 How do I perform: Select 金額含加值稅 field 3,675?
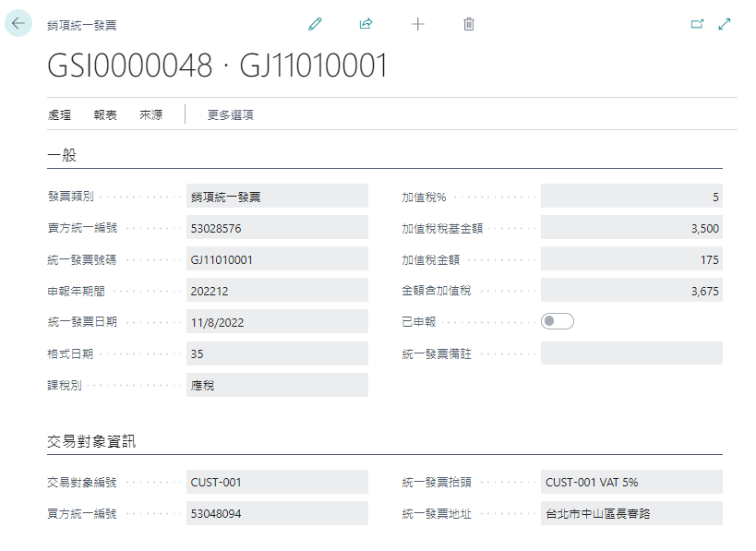coord(631,290)
